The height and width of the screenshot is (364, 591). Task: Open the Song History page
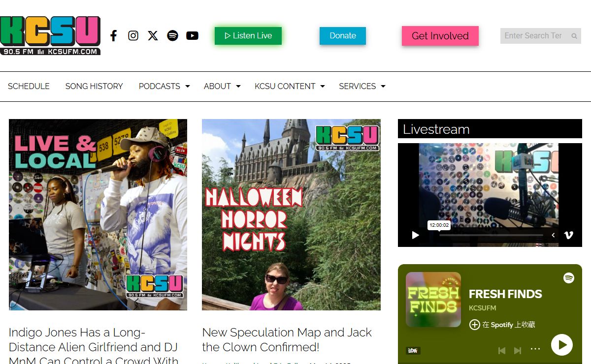click(94, 86)
